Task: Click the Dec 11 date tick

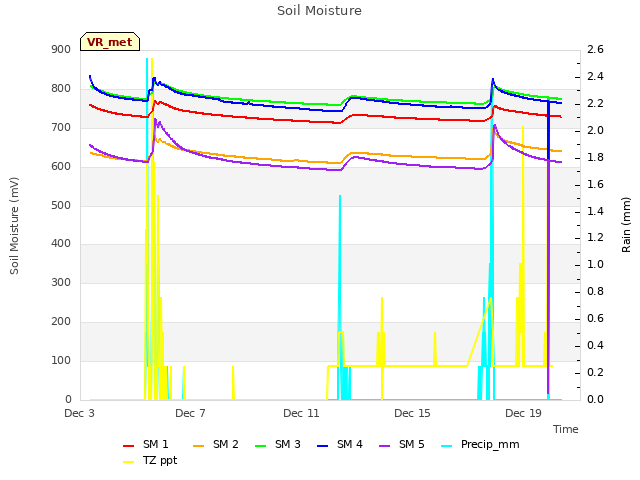Action: click(301, 413)
